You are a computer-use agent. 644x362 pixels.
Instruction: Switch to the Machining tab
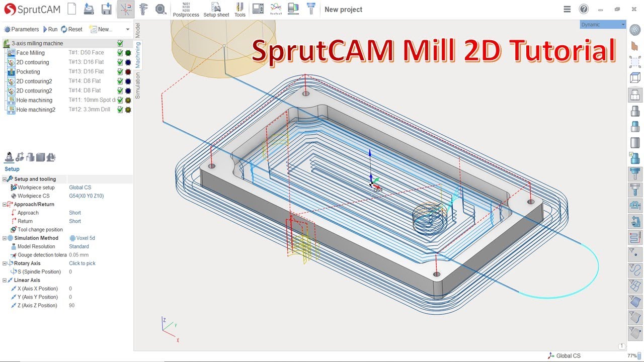[x=138, y=55]
